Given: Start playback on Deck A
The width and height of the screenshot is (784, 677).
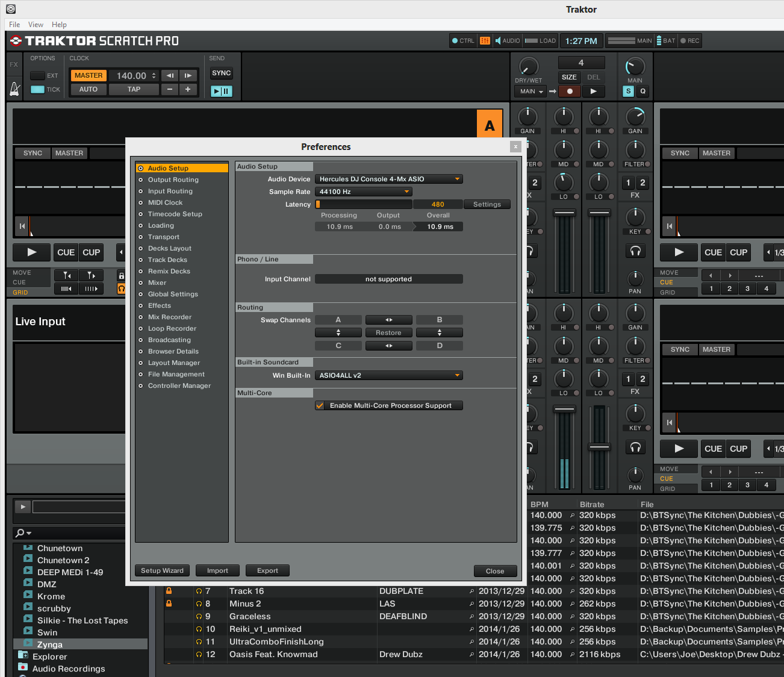Looking at the screenshot, I should [x=32, y=252].
